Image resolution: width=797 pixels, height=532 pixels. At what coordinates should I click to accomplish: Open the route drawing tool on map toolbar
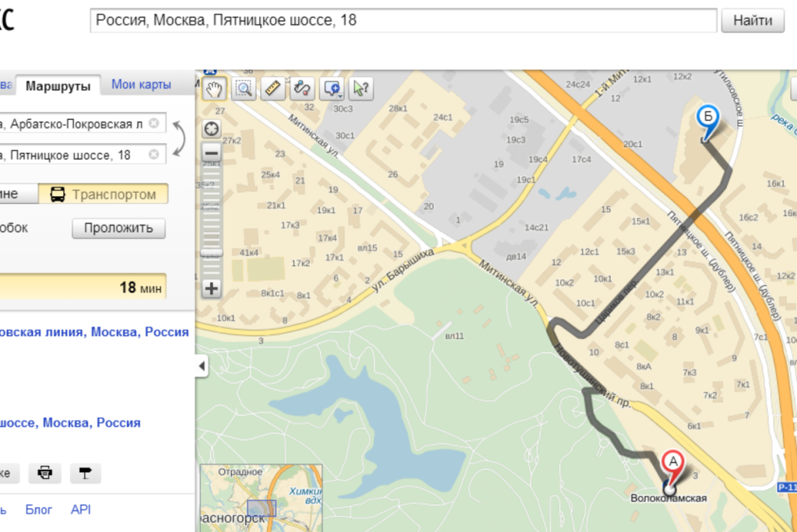(302, 89)
